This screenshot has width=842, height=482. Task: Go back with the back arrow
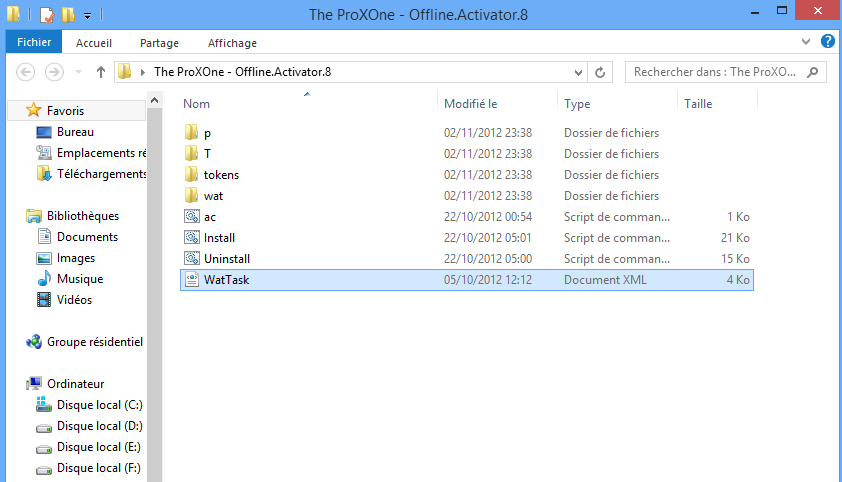click(25, 72)
